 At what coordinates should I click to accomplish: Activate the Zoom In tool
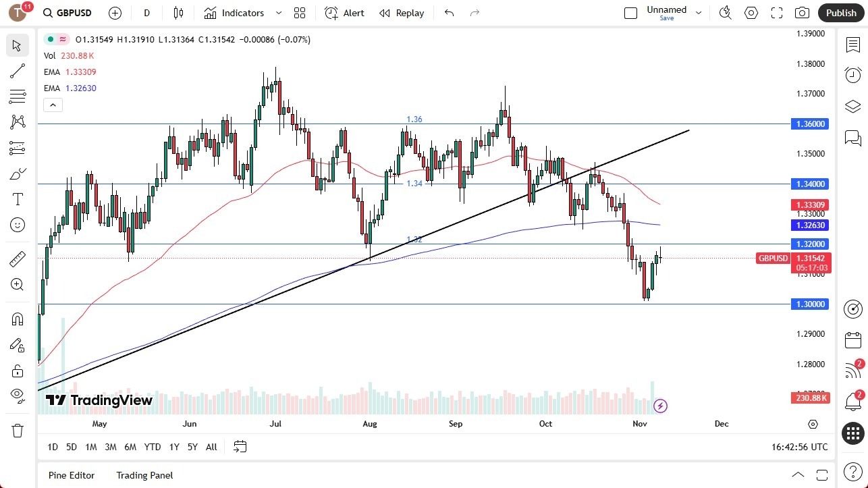click(18, 284)
